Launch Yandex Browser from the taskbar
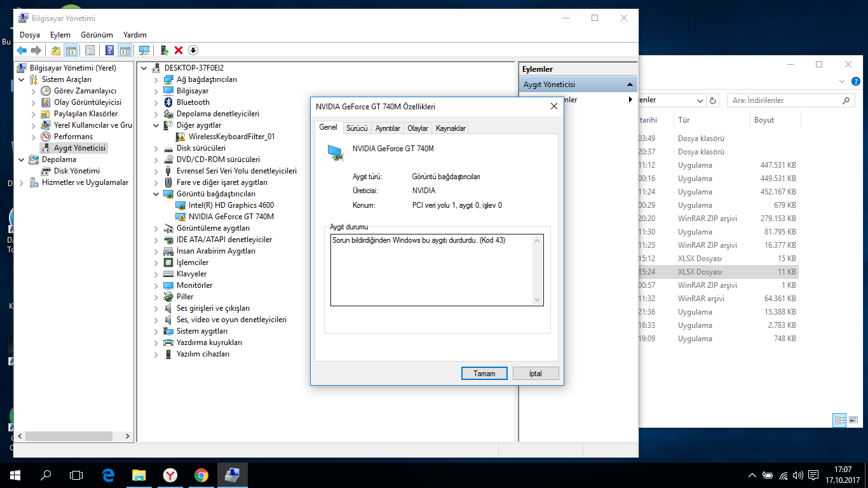The image size is (868, 488). [x=170, y=475]
